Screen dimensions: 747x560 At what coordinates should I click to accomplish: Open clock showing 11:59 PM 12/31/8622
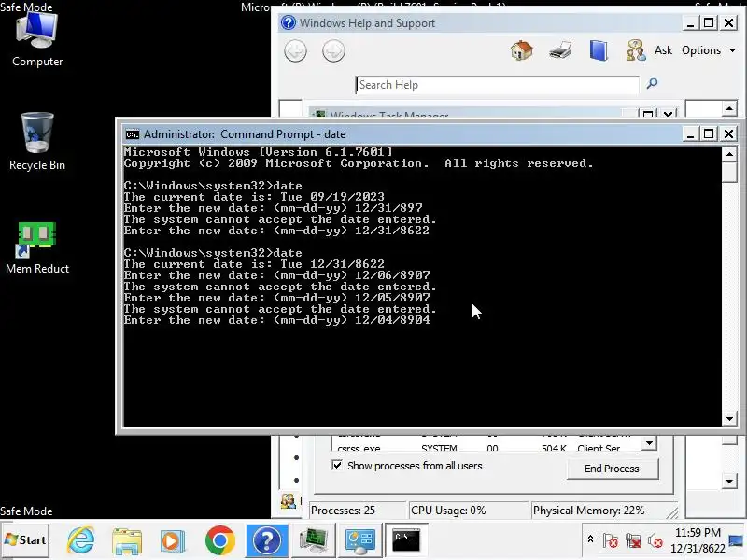pos(698,540)
